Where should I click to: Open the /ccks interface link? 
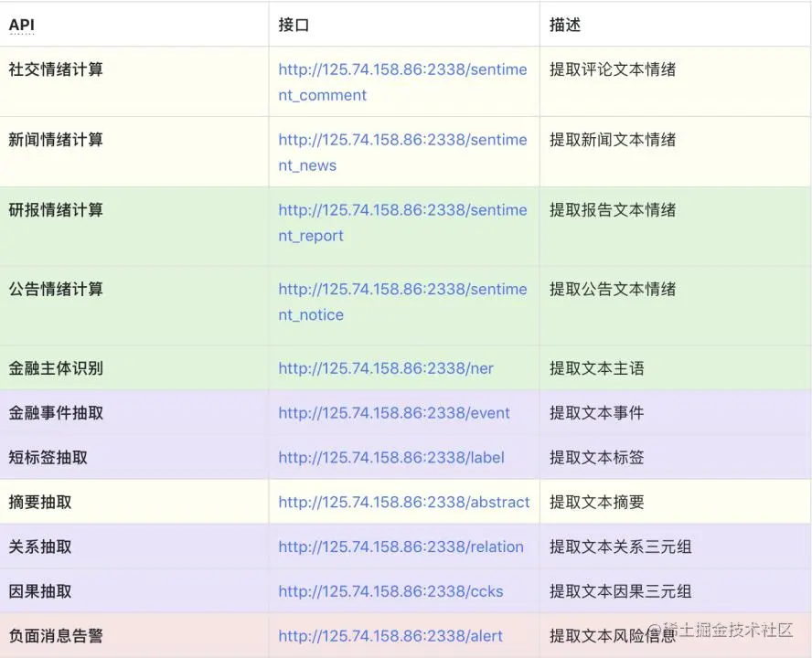(390, 591)
